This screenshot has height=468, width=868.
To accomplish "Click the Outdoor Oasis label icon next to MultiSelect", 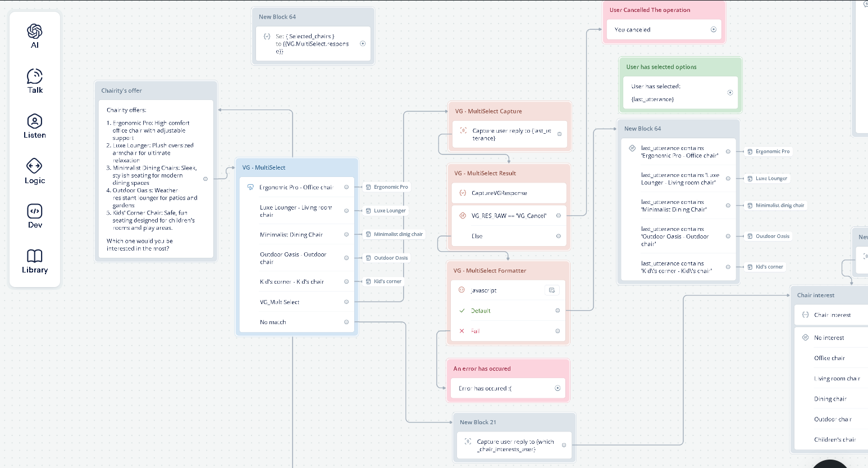I will (368, 258).
